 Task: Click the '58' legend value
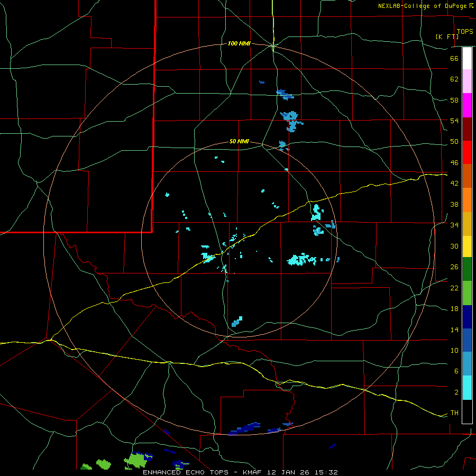tap(454, 100)
